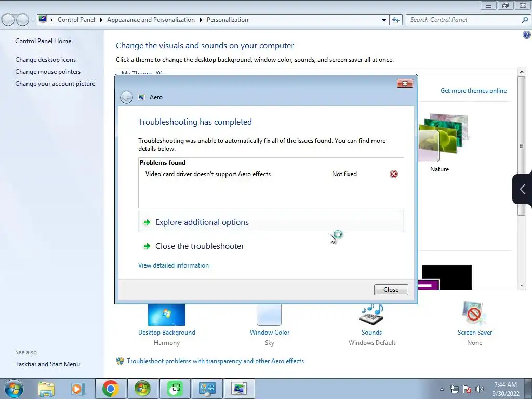Click the Window Color text link

pos(270,332)
